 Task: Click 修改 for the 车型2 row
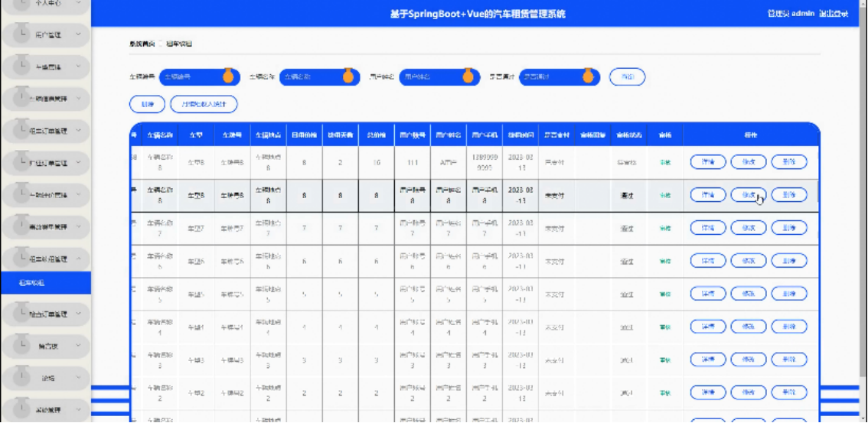tap(749, 392)
